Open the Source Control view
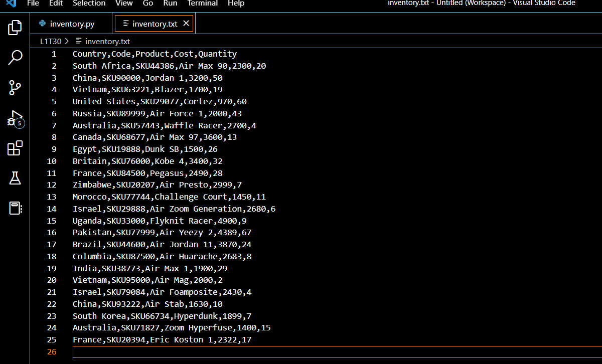The height and width of the screenshot is (364, 602). tap(15, 88)
